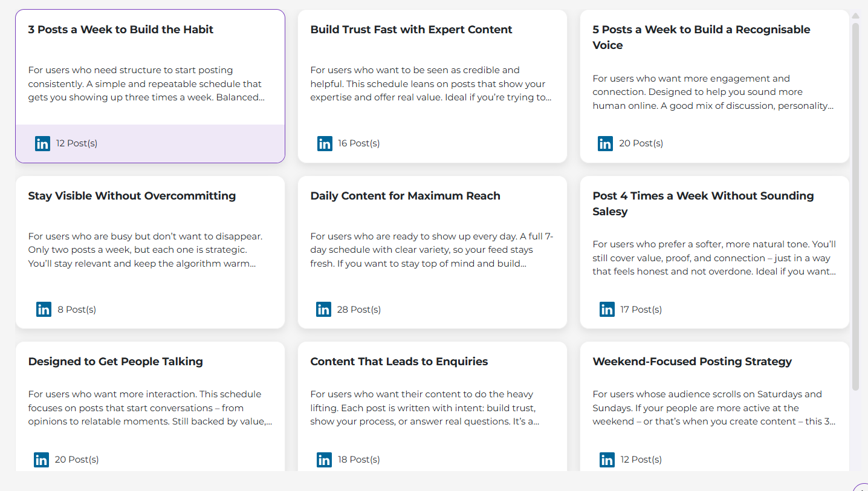
Task: Pick Post 4 Times a Week Without Sounding Salesy
Action: point(714,252)
